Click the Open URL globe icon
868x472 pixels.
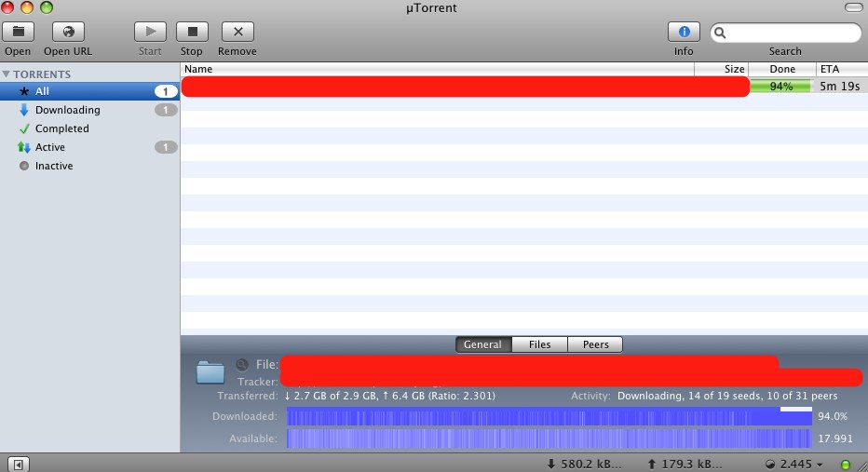pos(68,32)
